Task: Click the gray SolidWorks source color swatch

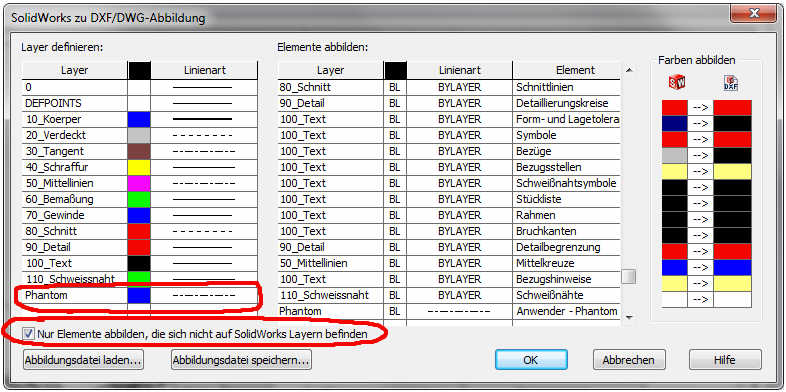Action: 674,156
